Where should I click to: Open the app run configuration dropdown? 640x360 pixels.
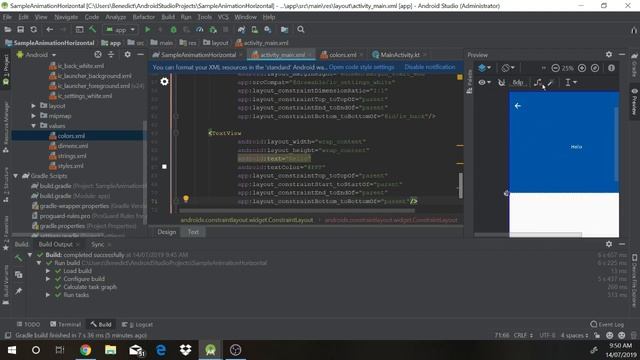click(120, 30)
